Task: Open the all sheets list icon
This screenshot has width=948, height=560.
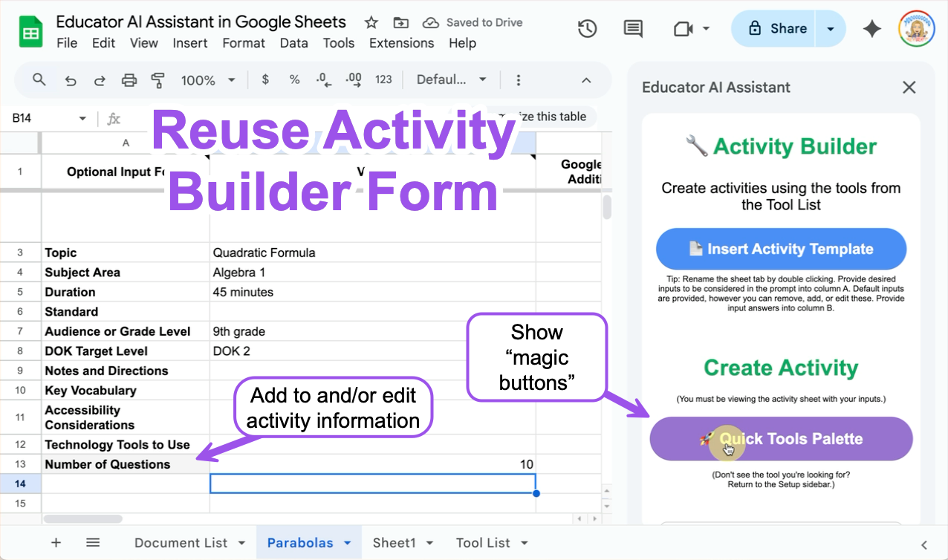Action: 93,542
